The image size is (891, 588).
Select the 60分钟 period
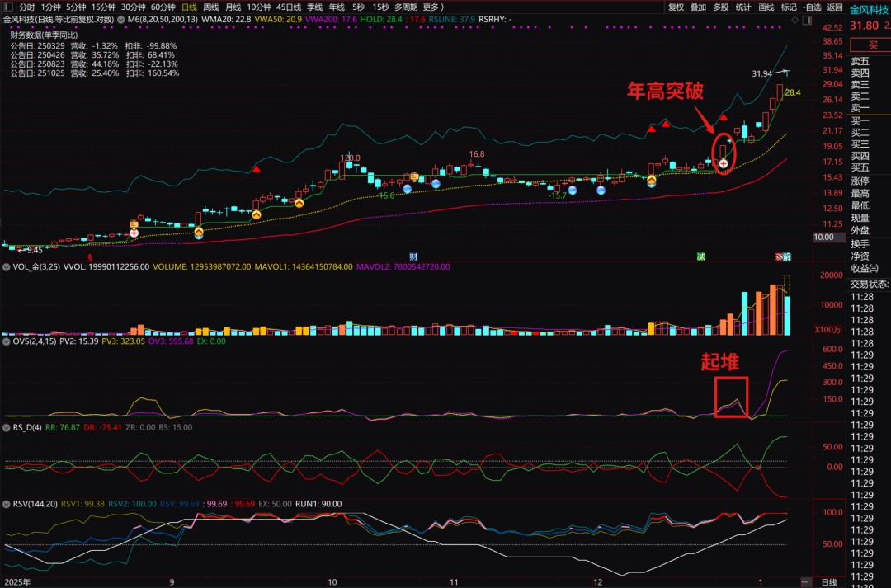click(x=163, y=7)
